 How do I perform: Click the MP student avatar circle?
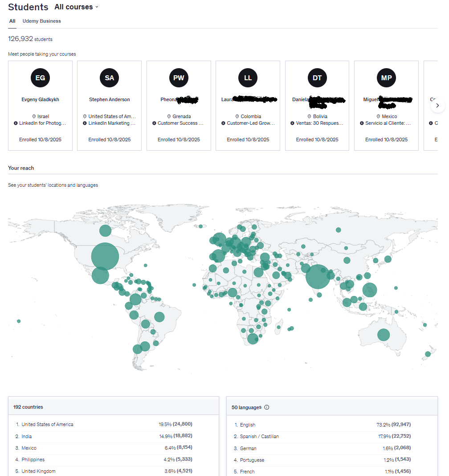point(386,78)
